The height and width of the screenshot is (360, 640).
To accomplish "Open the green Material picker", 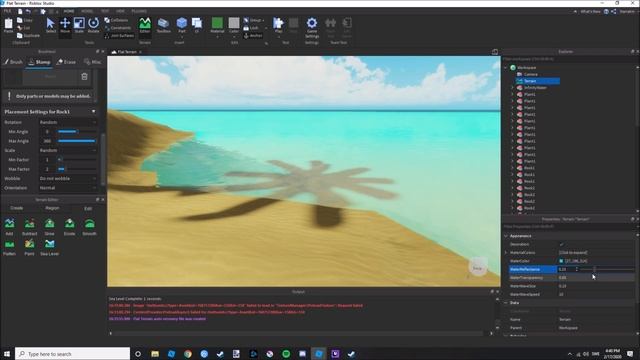I will coord(217,25).
